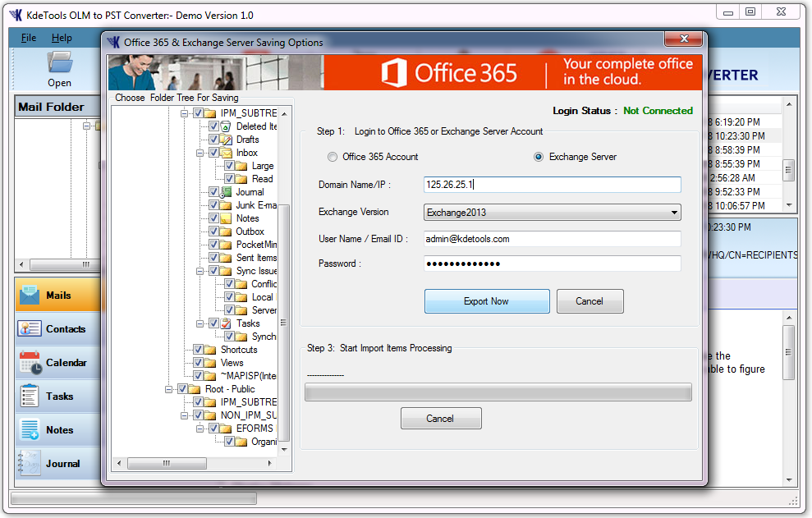Uncheck the Outbox folder checkbox
812x518 pixels.
click(x=213, y=231)
